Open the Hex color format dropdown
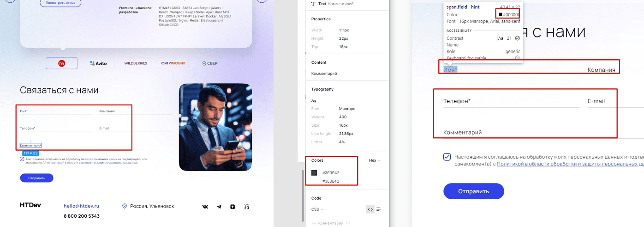This screenshot has height=227, width=644. [x=375, y=160]
